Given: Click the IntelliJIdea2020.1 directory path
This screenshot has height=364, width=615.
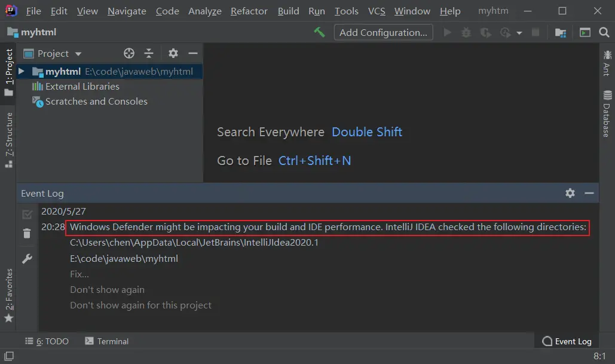Looking at the screenshot, I should pyautogui.click(x=194, y=243).
